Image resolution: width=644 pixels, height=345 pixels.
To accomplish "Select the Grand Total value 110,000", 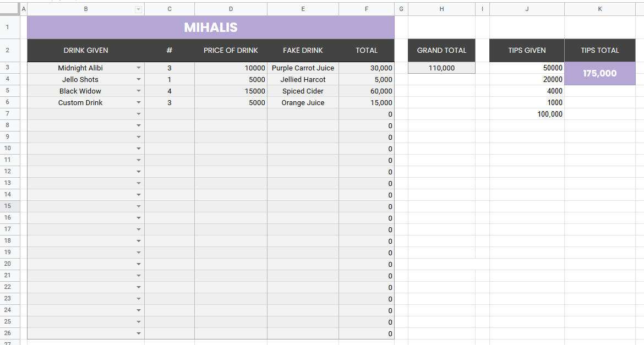I will tap(441, 68).
